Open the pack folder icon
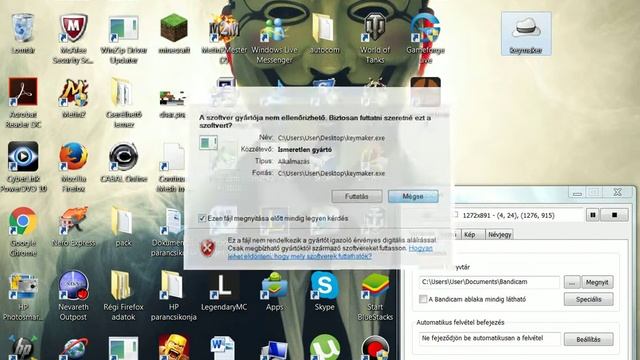Screen dimensions: 640x360 (x=123, y=227)
